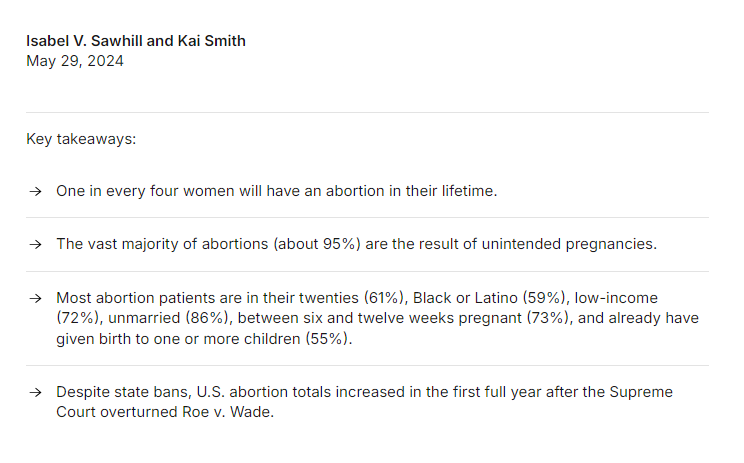Viewport: 744px width, 463px height.
Task: Click the word "Supreme" in the last takeaway
Action: coord(641,392)
